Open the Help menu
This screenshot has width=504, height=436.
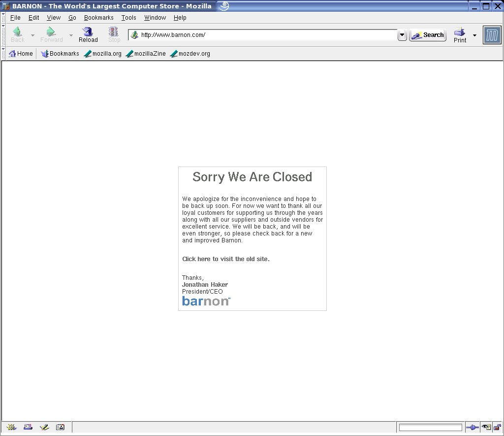180,18
